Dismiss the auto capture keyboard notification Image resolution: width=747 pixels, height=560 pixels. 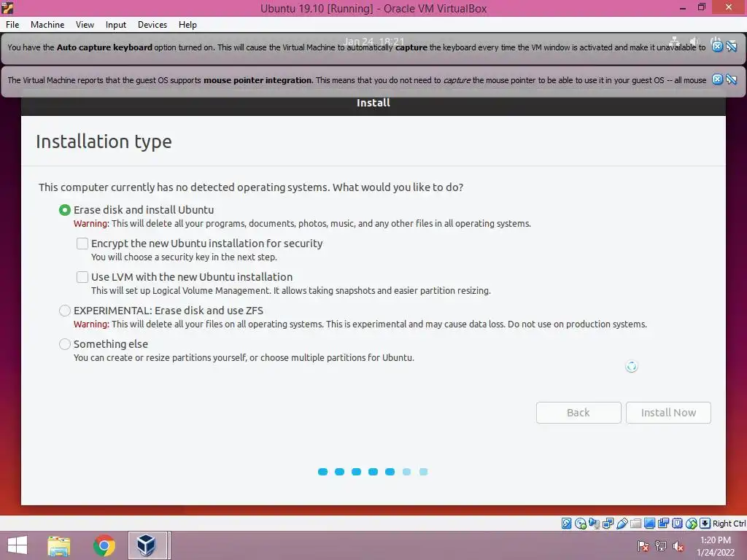point(718,46)
